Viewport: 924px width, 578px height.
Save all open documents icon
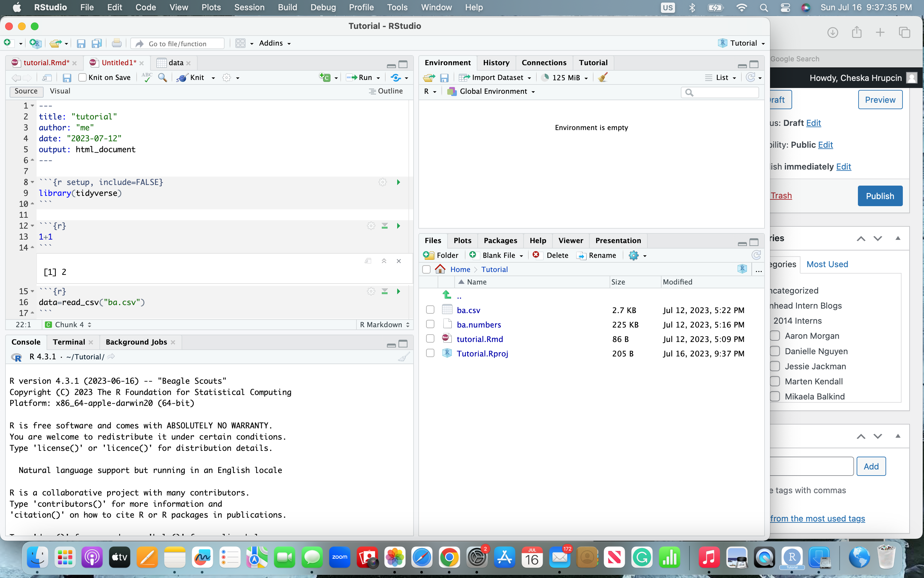[97, 44]
